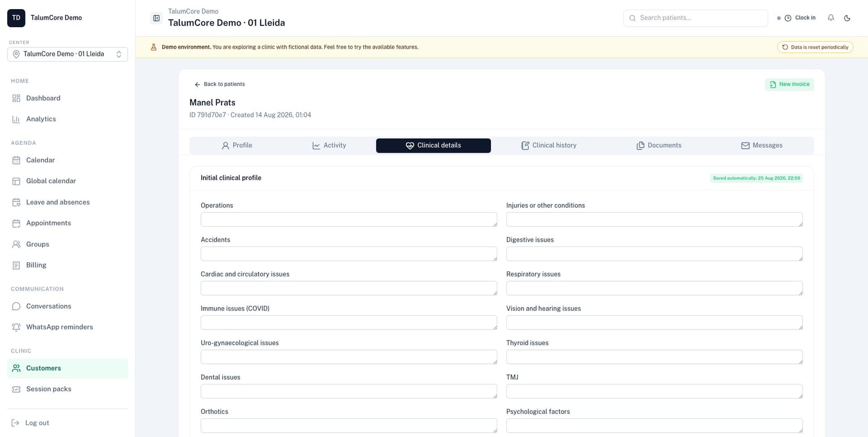The height and width of the screenshot is (437, 868).
Task: Click the Customers users icon
Action: point(16,368)
